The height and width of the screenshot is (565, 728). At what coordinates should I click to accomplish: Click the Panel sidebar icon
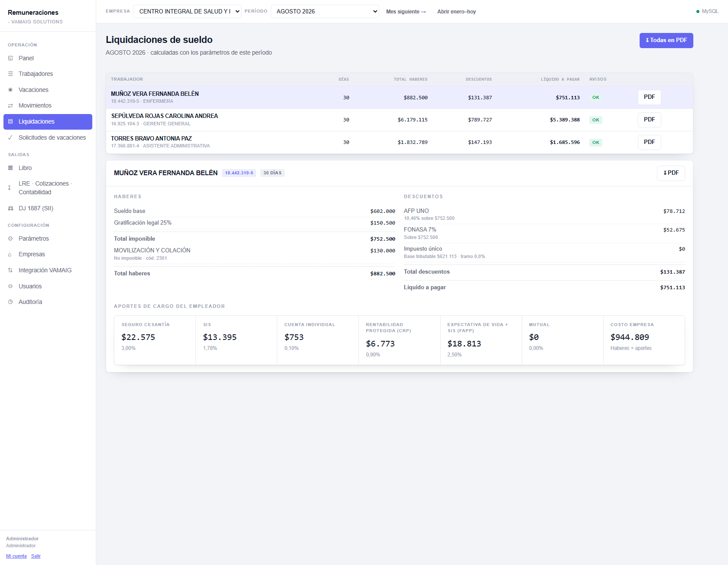[10, 58]
